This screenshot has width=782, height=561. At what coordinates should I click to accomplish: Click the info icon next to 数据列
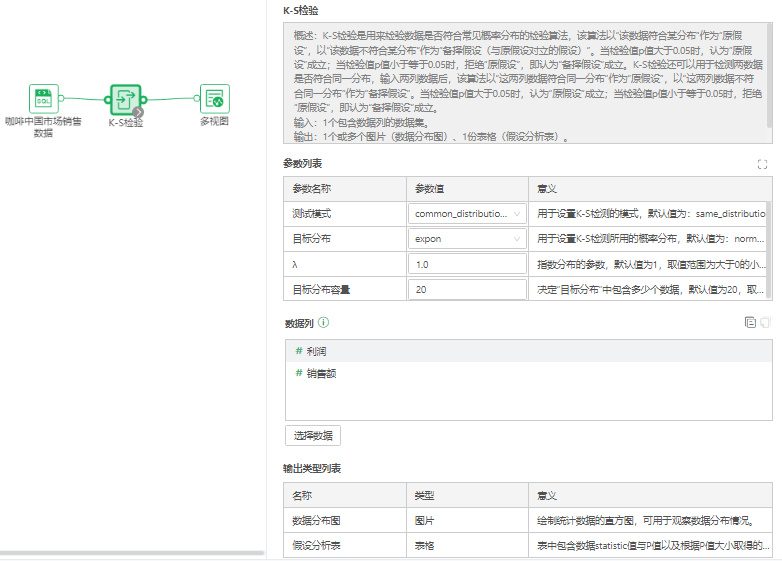[x=324, y=322]
